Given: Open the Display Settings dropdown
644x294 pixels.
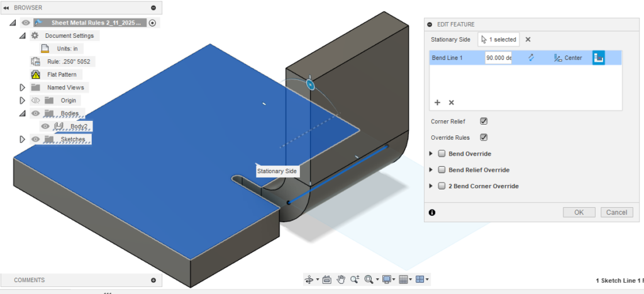Looking at the screenshot, I should 387,280.
